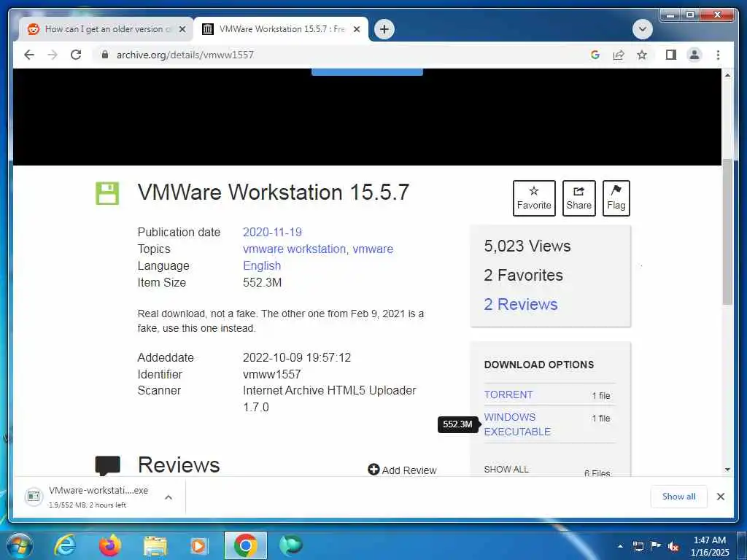Bookmark this page with the star icon
Screen dimensions: 747x560
tap(642, 55)
